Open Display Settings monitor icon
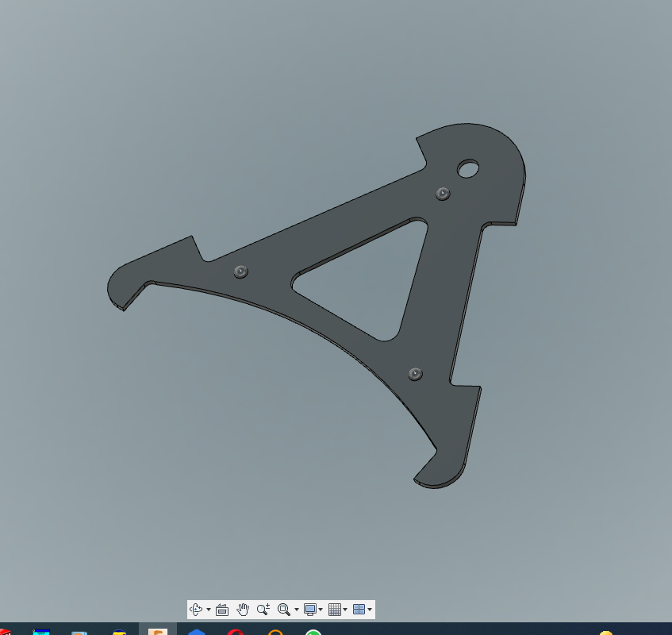672x635 pixels. pos(310,610)
